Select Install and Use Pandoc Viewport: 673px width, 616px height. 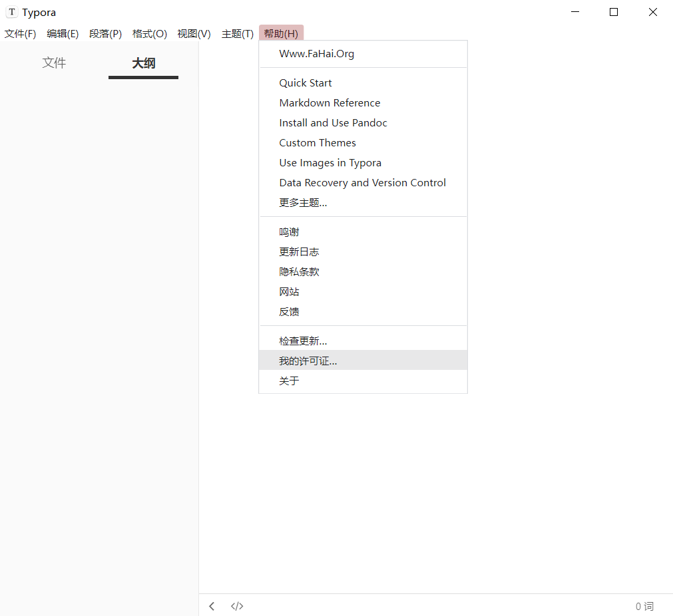point(363,122)
